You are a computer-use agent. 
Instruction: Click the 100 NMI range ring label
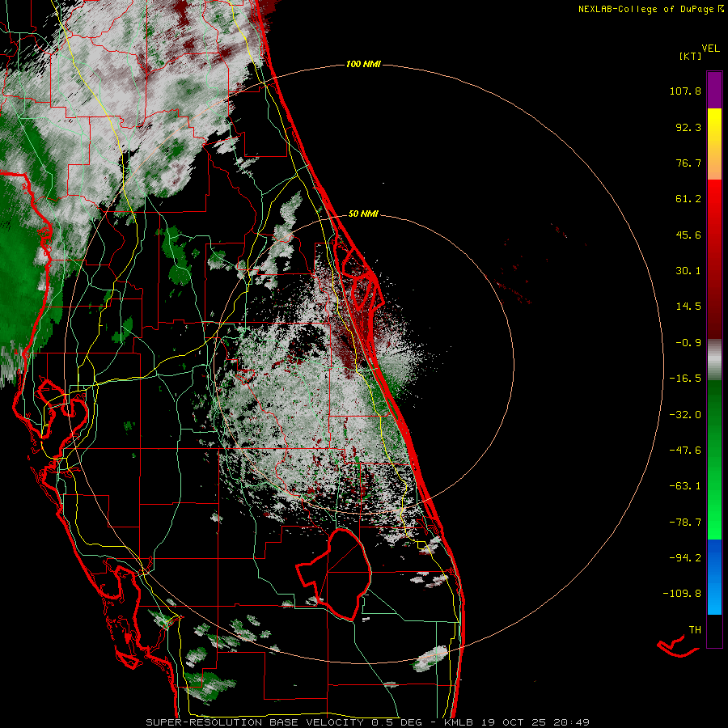[363, 64]
